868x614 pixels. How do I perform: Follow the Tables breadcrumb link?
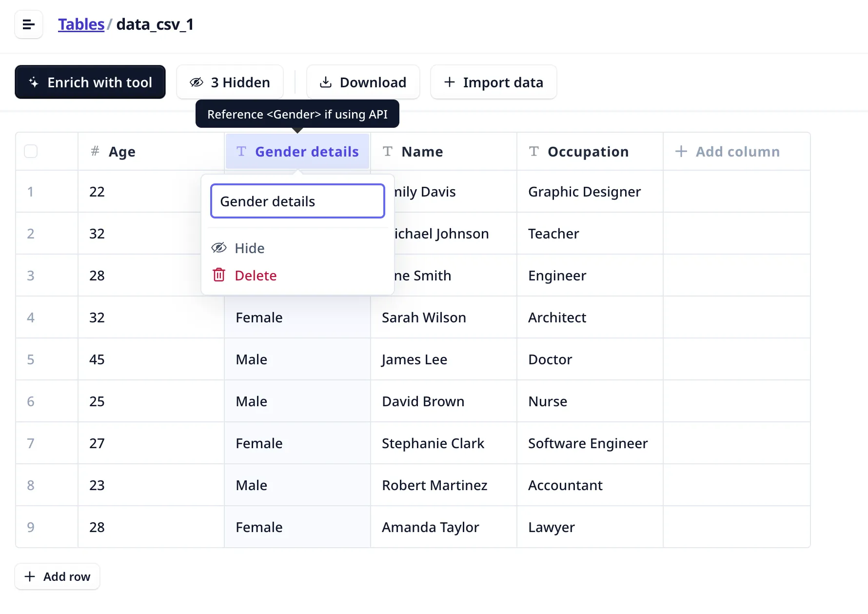tap(81, 24)
